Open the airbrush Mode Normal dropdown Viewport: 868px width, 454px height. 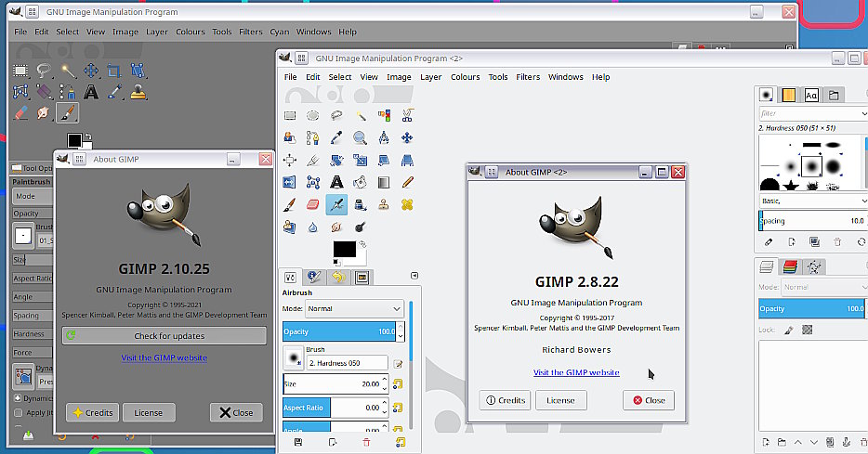click(x=354, y=308)
